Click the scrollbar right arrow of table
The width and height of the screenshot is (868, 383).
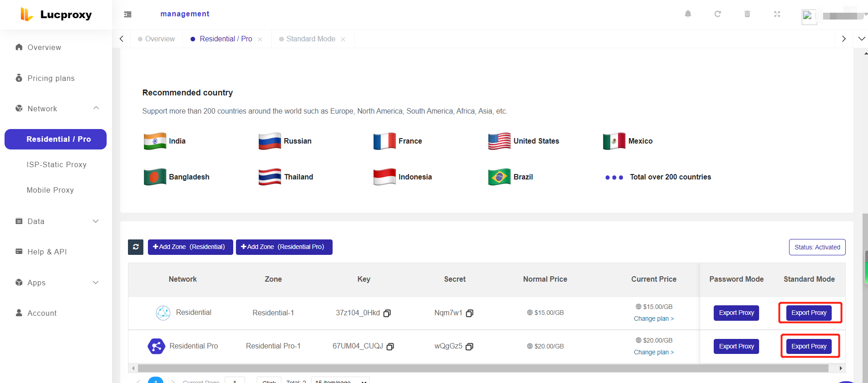[x=841, y=368]
